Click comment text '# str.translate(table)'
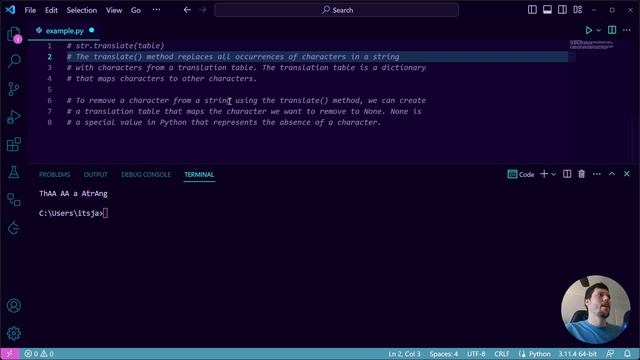This screenshot has height=360, width=640. pos(116,46)
